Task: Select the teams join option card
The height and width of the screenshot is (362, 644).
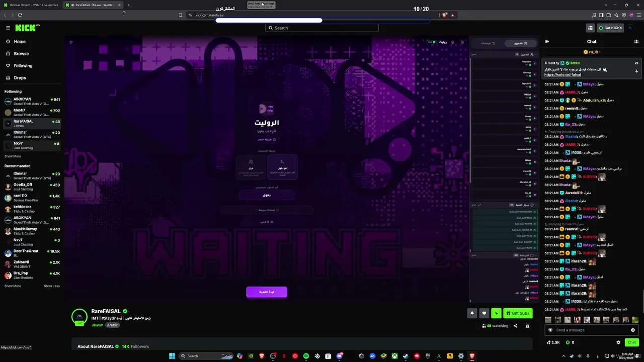Action: pyautogui.click(x=251, y=167)
